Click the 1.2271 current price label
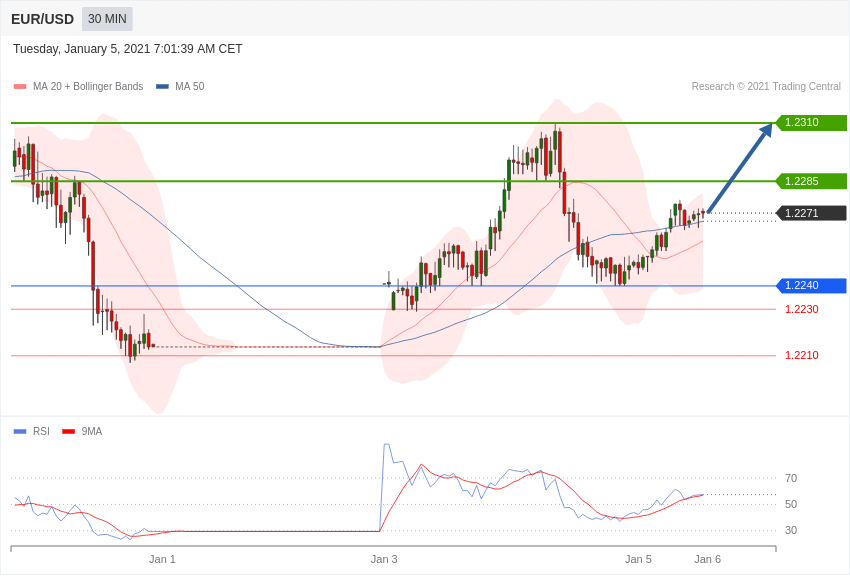850x576 pixels. [812, 213]
